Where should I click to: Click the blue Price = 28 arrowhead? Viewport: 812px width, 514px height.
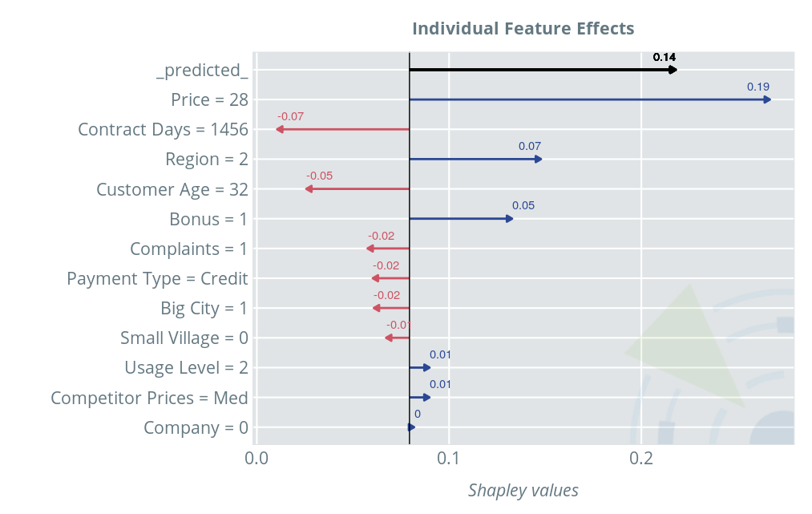pyautogui.click(x=767, y=99)
